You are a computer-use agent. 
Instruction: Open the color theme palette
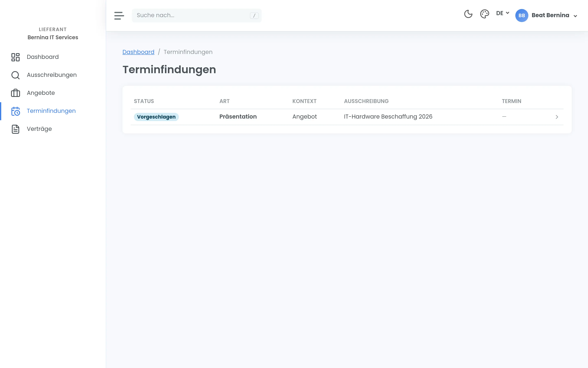point(484,14)
